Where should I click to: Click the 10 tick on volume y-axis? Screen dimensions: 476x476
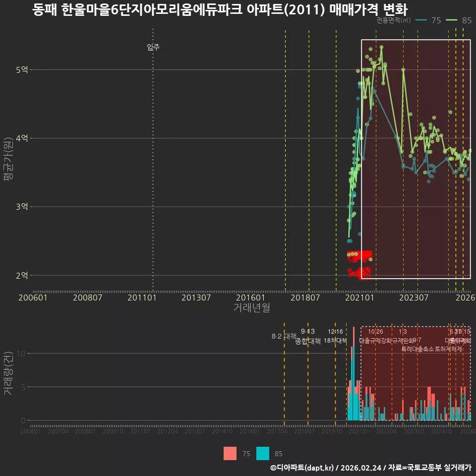[21, 354]
